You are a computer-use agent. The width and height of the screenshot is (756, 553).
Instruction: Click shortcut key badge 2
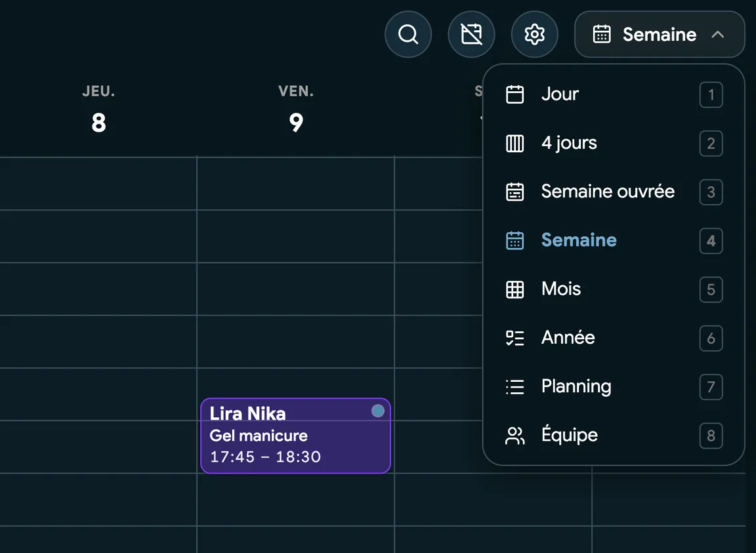(711, 144)
